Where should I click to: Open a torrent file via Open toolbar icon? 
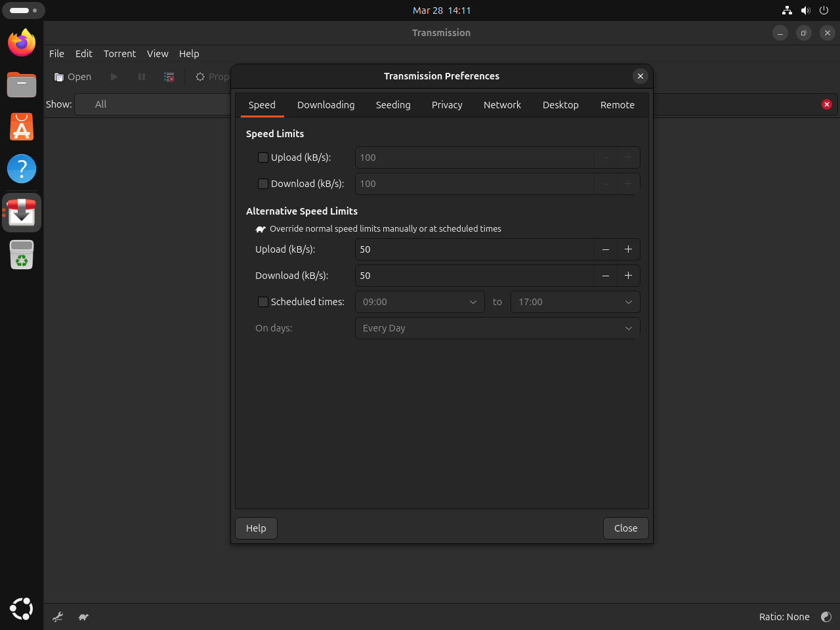(72, 77)
